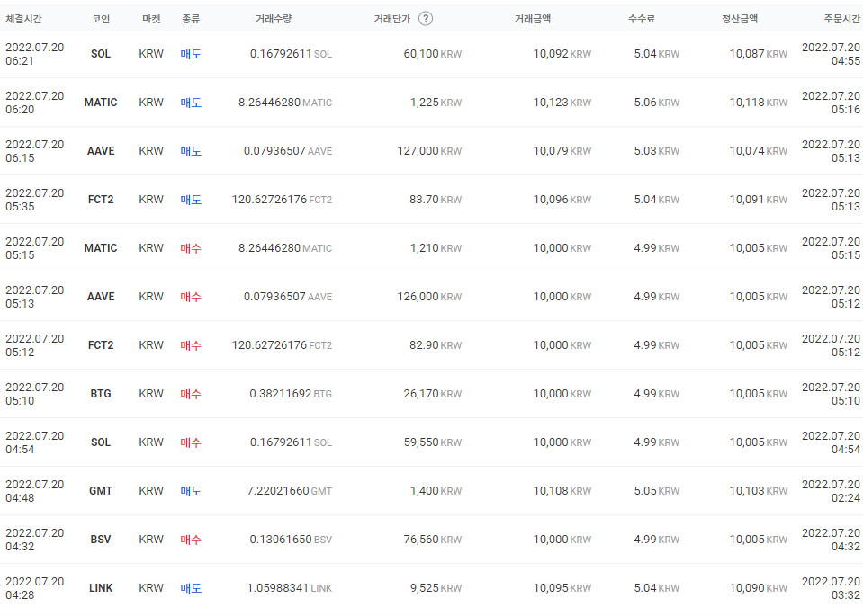Click settlement amount 10,087 KRW
This screenshot has width=863, height=616.
759,54
